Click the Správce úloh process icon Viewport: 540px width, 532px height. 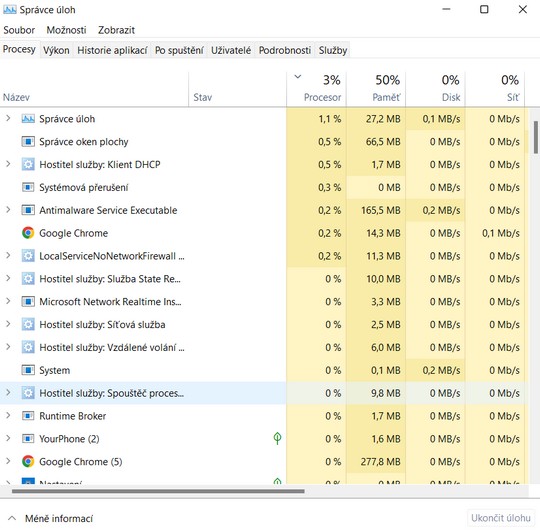tap(28, 119)
